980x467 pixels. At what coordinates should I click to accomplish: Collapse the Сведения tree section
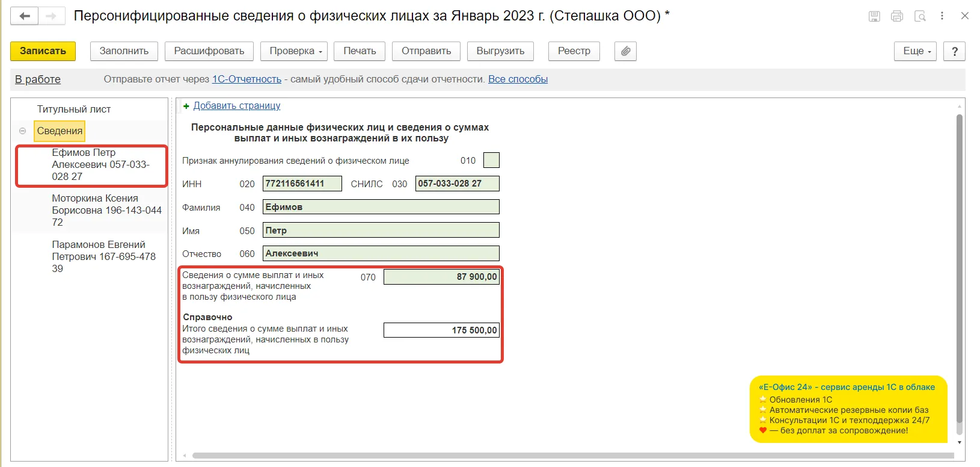(x=22, y=131)
